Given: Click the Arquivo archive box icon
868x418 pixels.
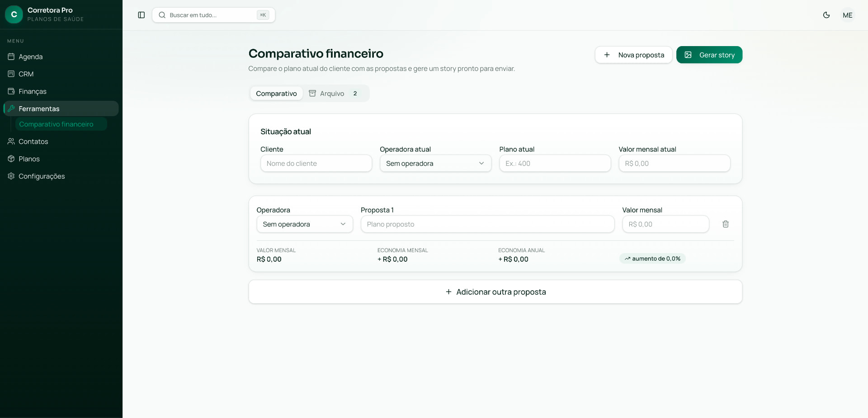Looking at the screenshot, I should pyautogui.click(x=312, y=93).
